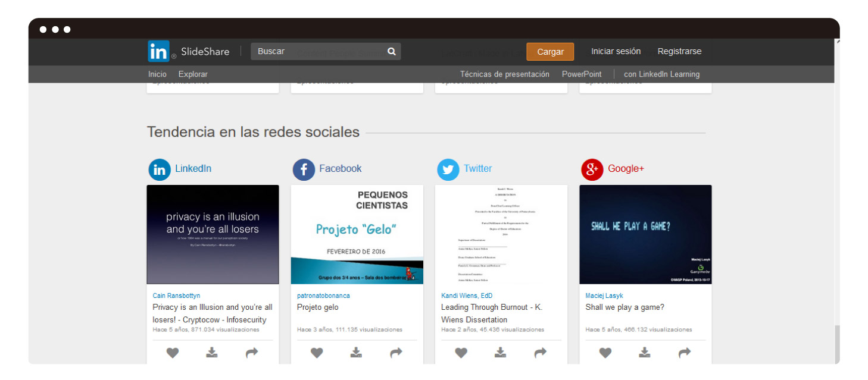Share the Privacy is an Illusion presentation

(252, 353)
